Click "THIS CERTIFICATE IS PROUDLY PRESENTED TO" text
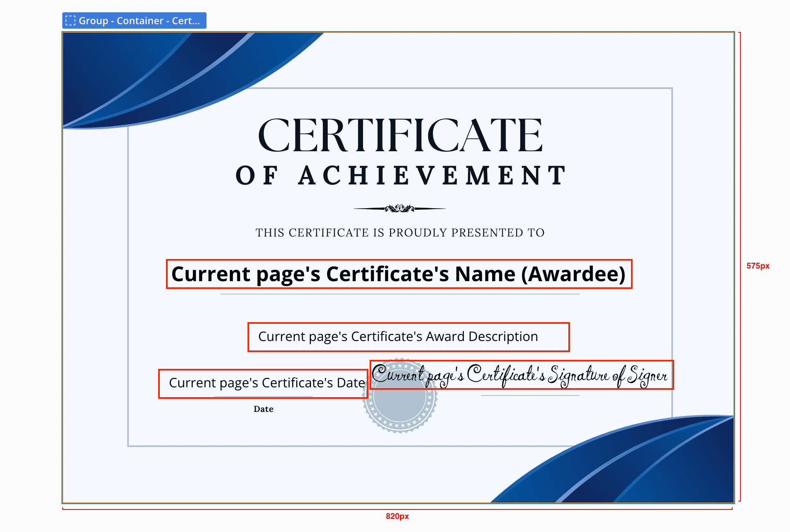This screenshot has width=790, height=532. 400,232
